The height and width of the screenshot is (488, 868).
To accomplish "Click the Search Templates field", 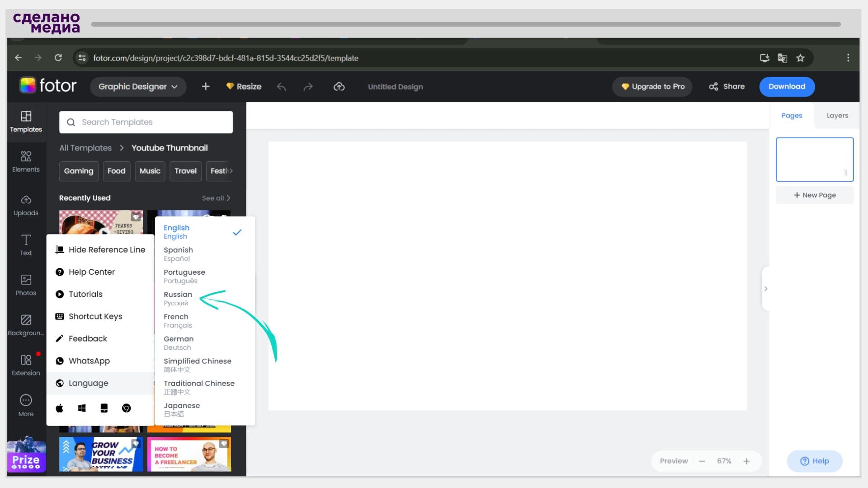I will (146, 122).
